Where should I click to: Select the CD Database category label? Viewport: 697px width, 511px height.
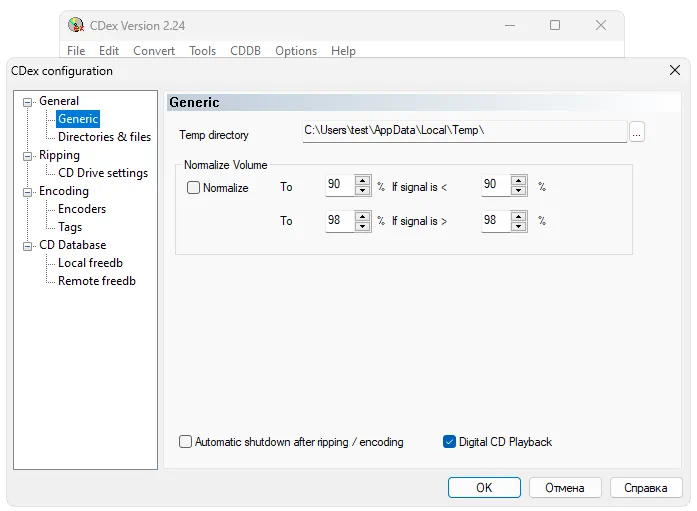click(x=72, y=245)
